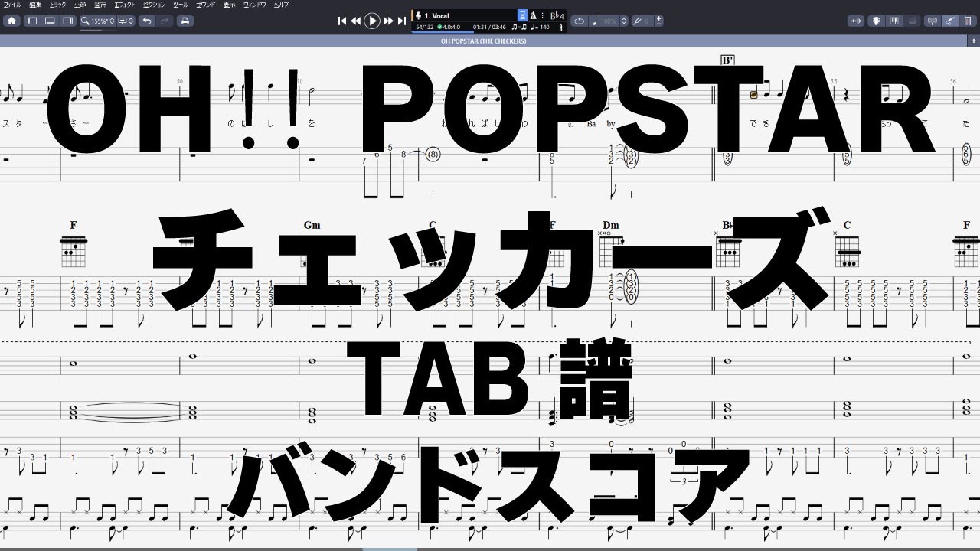
Task: Open the 編集 menu
Action: click(x=35, y=5)
